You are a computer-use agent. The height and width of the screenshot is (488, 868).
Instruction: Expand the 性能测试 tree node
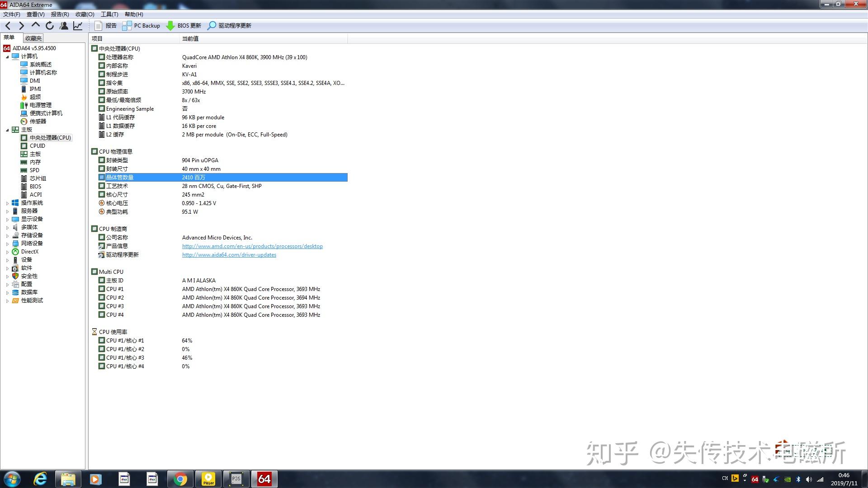click(7, 301)
